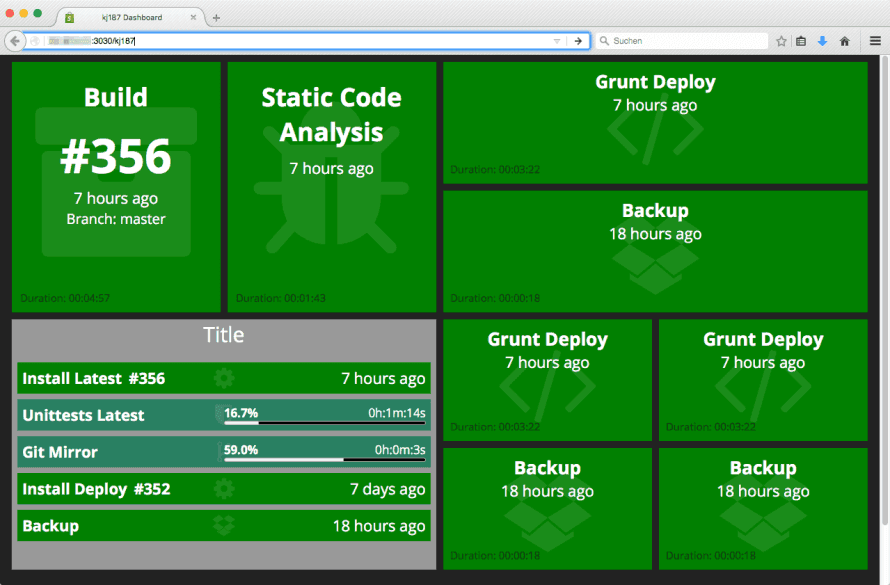Click the gear icon in Install Latest row
This screenshot has height=585, width=890.
[224, 378]
